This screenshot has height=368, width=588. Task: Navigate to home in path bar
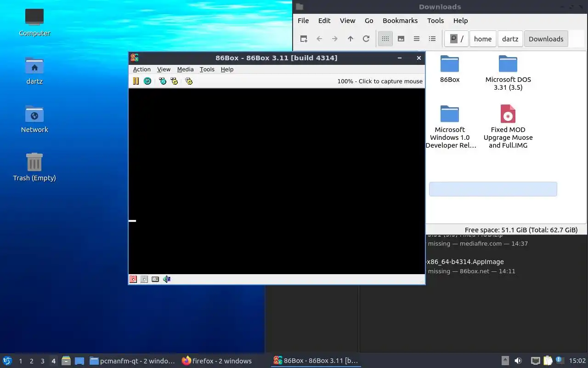[x=483, y=39]
